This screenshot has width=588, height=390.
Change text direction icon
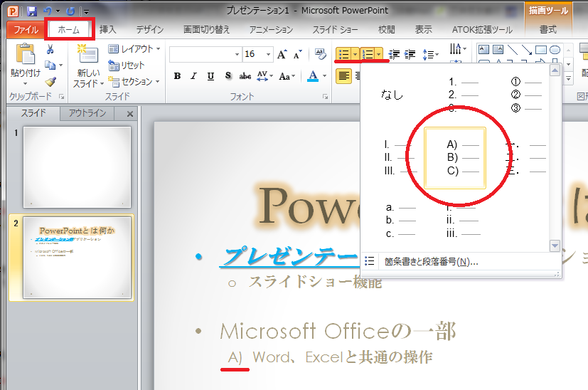[458, 49]
